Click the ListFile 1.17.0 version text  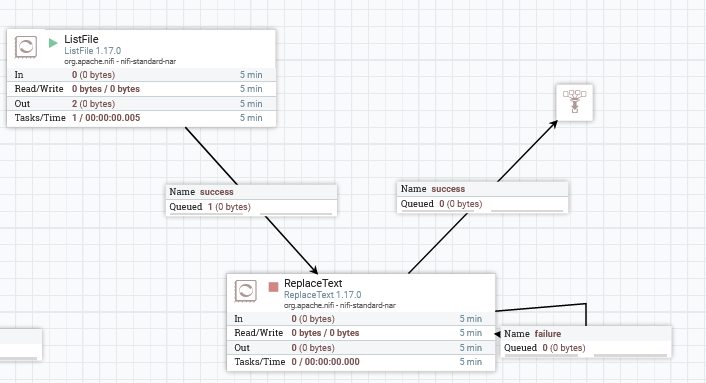(x=93, y=51)
